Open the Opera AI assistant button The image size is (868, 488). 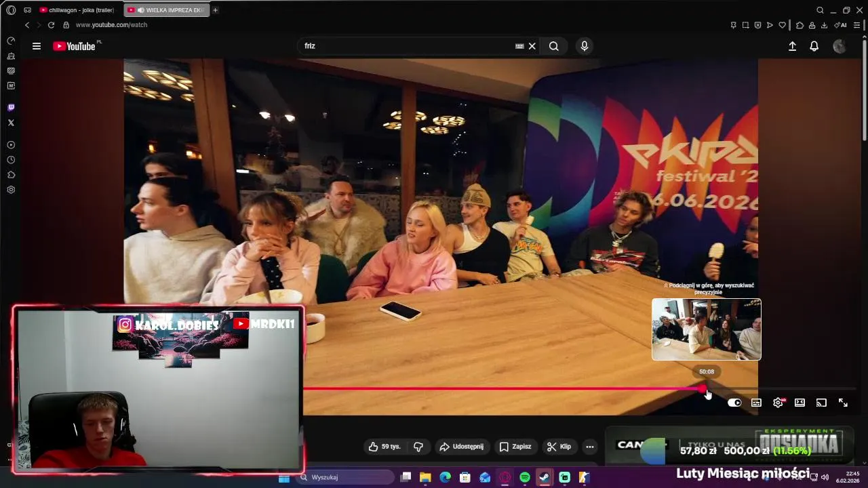[x=841, y=25]
